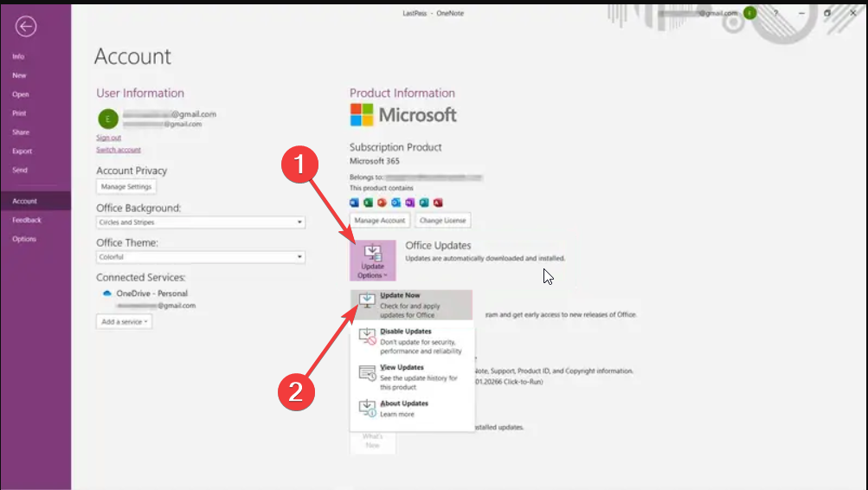Click the 'Subscription Product' heading
The height and width of the screenshot is (490, 868).
[395, 147]
